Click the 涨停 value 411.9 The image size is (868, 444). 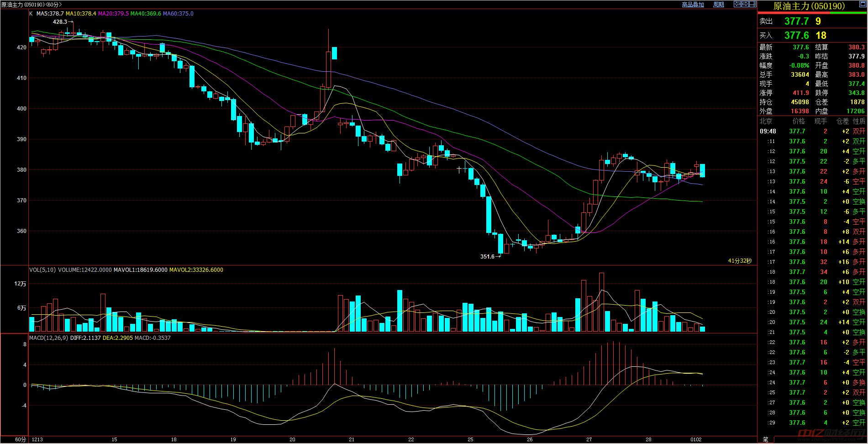(801, 93)
